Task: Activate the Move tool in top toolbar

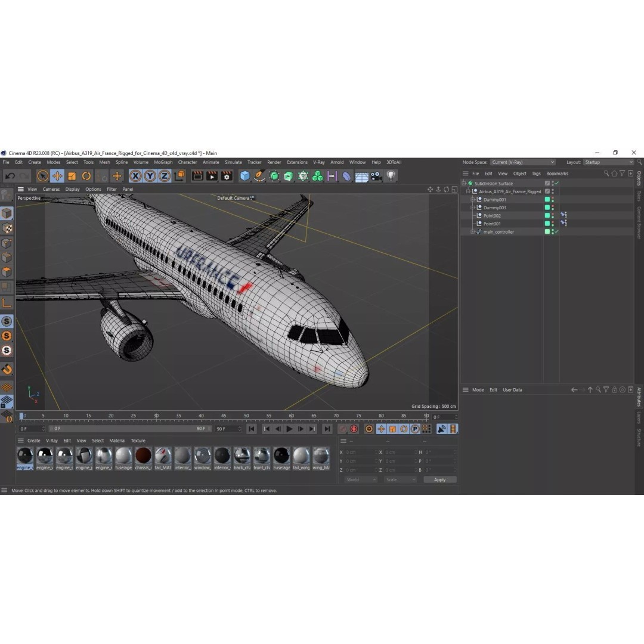Action: coord(57,176)
